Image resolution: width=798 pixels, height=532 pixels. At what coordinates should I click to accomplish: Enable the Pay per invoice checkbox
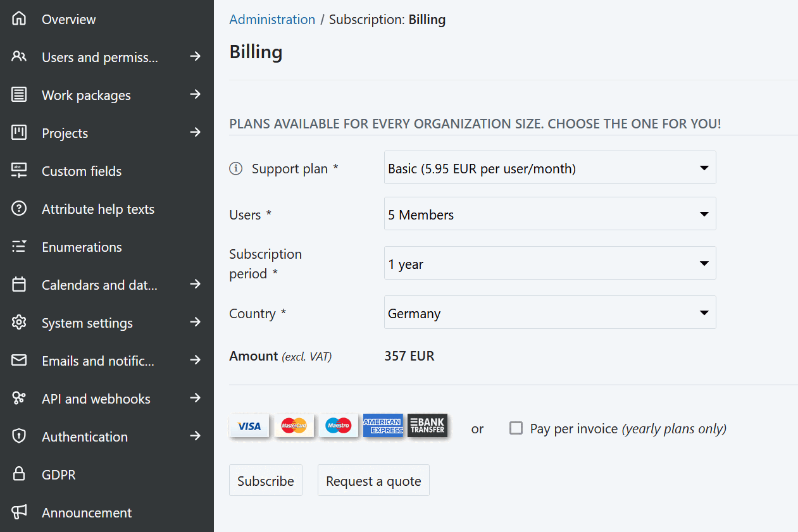[x=516, y=428]
